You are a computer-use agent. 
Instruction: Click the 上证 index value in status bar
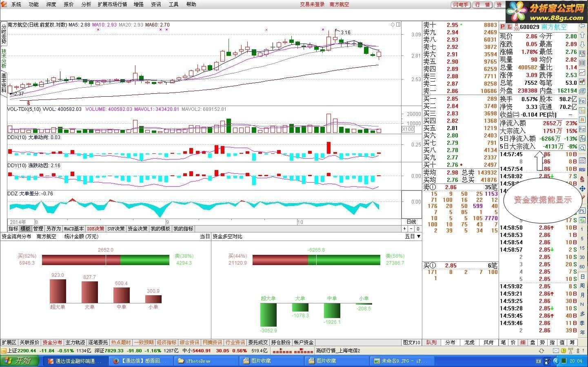coord(27,351)
